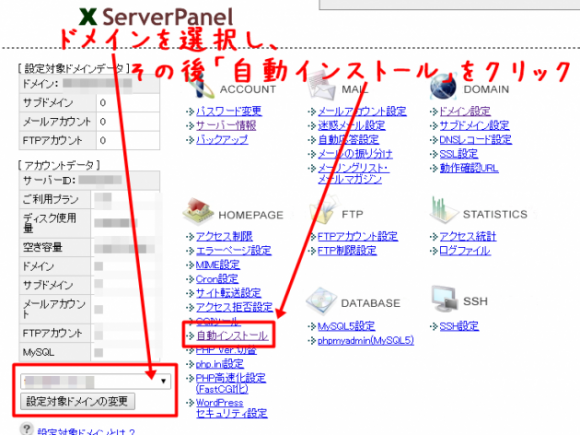Screen dimensions: 580x435
Task: Open 動作確認URL link
Action: tap(469, 168)
